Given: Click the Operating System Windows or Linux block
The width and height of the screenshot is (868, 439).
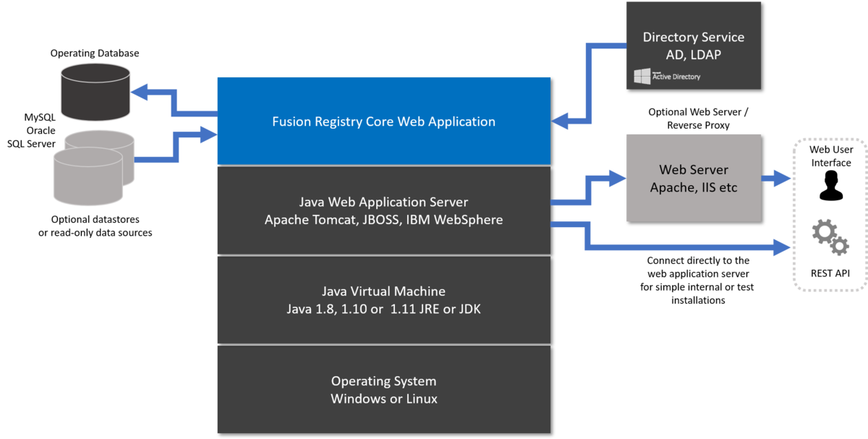Looking at the screenshot, I should coord(383,389).
